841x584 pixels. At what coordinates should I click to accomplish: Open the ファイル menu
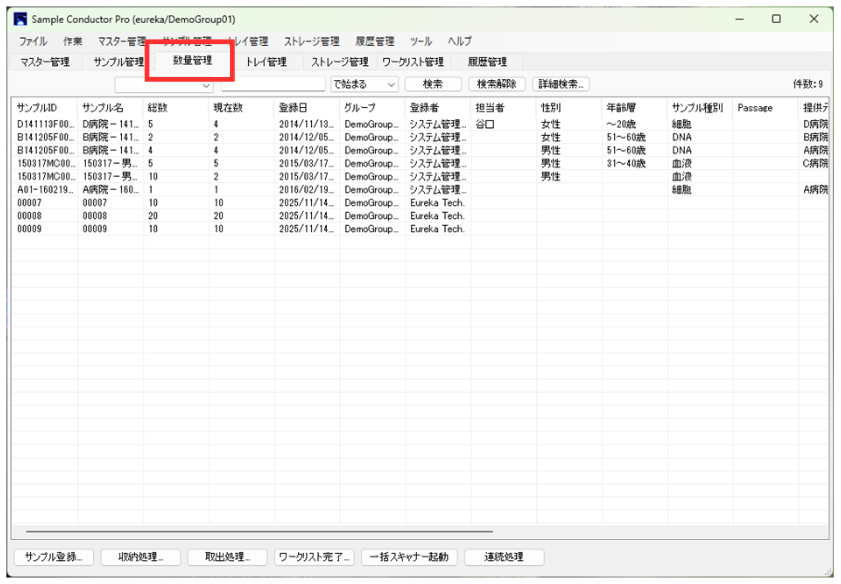32,41
